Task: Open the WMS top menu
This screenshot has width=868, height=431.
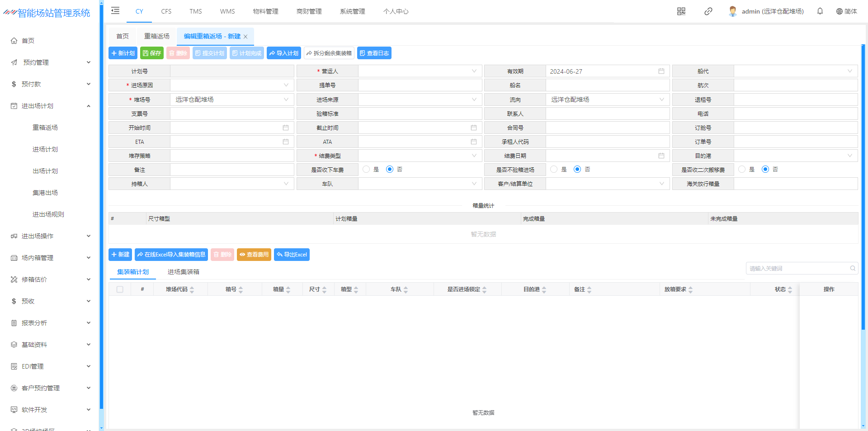Action: 227,11
